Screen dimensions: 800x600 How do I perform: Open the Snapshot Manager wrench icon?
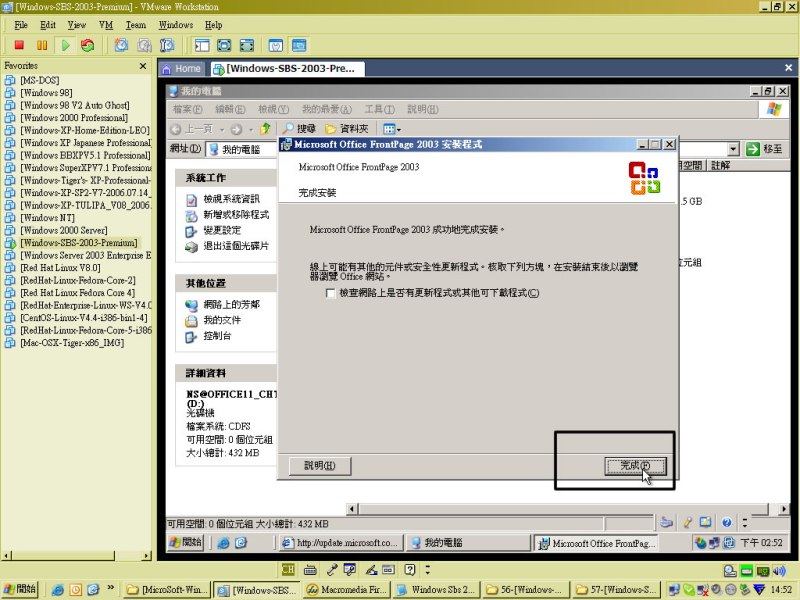pyautogui.click(x=167, y=45)
